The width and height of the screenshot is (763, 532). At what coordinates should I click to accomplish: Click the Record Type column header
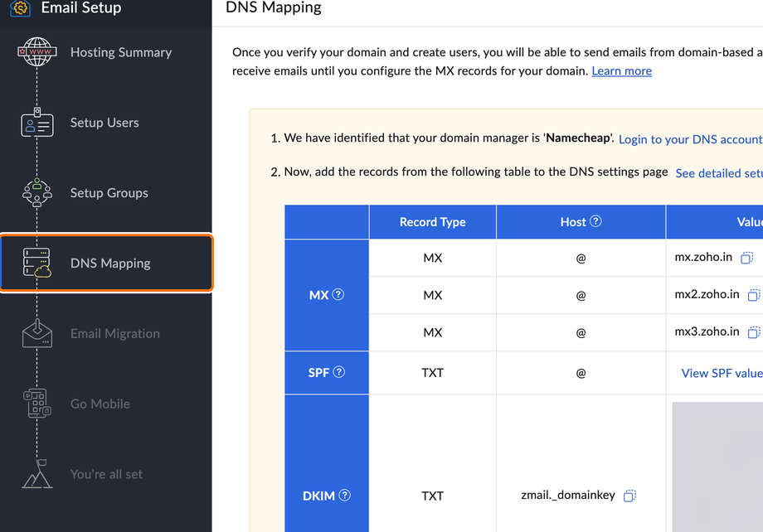pyautogui.click(x=433, y=222)
